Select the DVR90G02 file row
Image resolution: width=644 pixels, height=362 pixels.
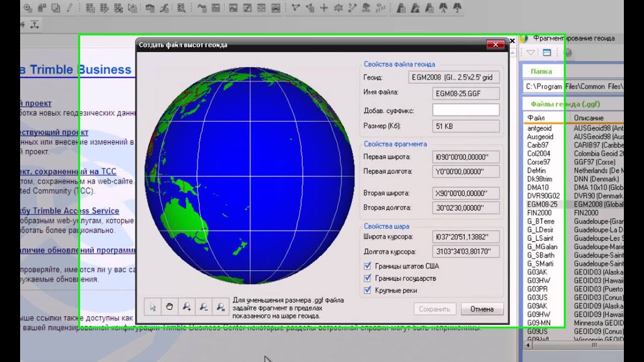(x=574, y=196)
